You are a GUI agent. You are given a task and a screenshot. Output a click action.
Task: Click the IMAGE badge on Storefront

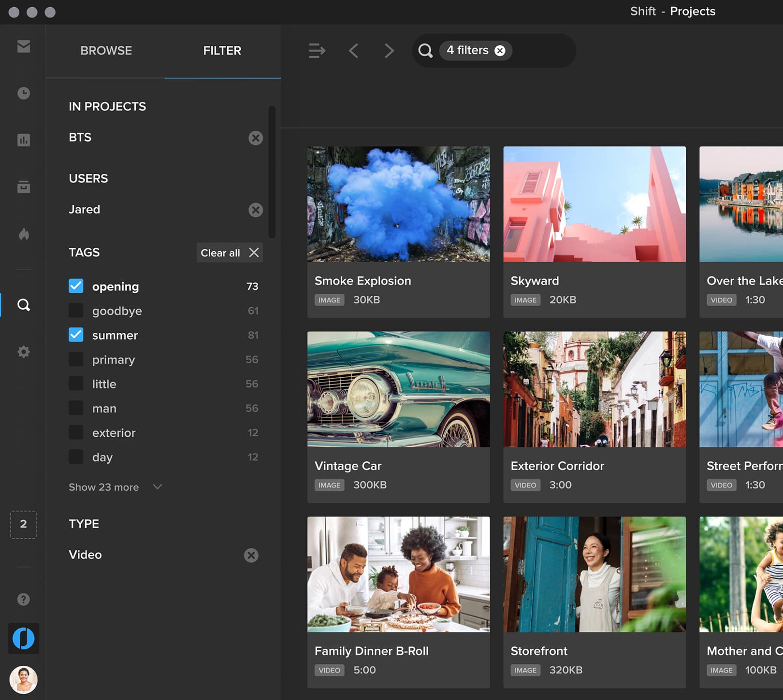point(525,670)
